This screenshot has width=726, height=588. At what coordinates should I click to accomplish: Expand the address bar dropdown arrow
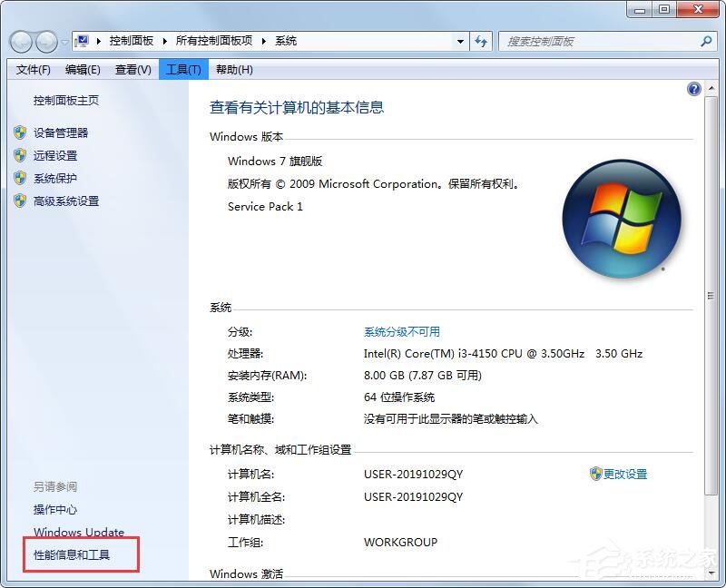click(x=460, y=41)
